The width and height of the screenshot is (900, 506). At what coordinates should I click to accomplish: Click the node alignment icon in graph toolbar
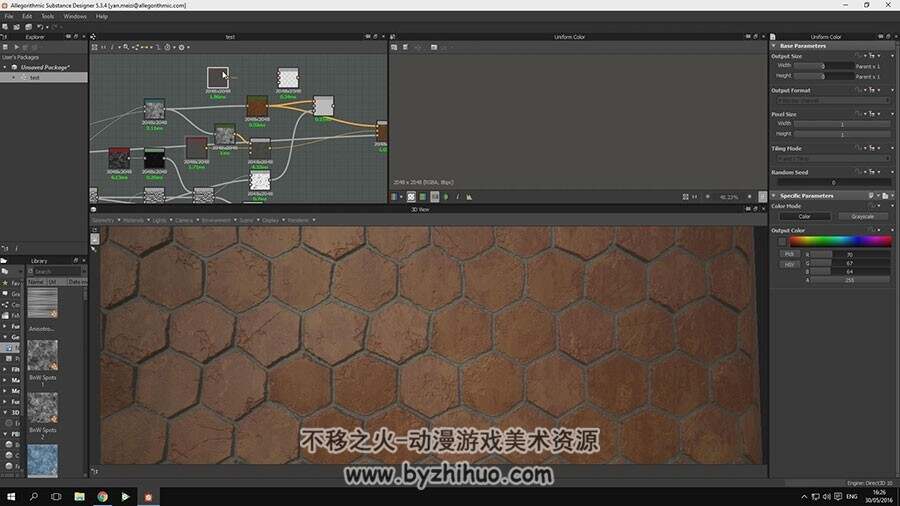(x=136, y=47)
